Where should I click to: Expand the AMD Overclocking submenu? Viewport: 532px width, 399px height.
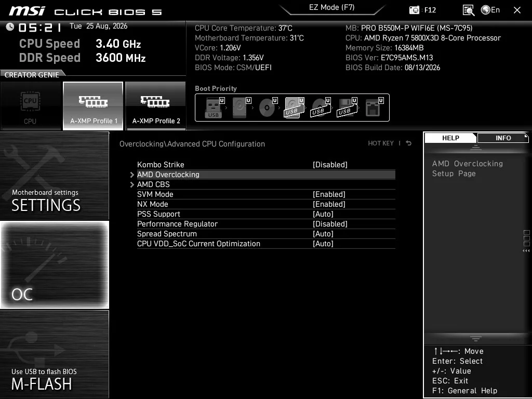pos(266,175)
